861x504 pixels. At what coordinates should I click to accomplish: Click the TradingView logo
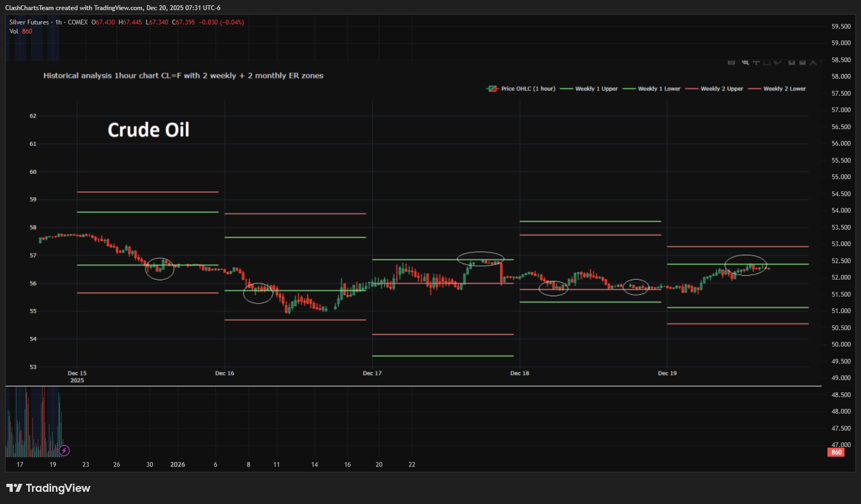[48, 488]
